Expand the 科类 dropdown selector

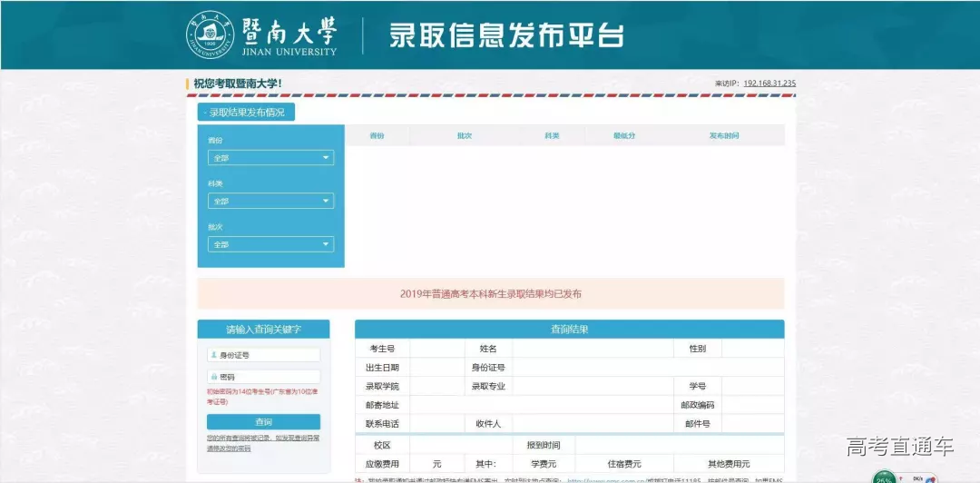coord(271,201)
